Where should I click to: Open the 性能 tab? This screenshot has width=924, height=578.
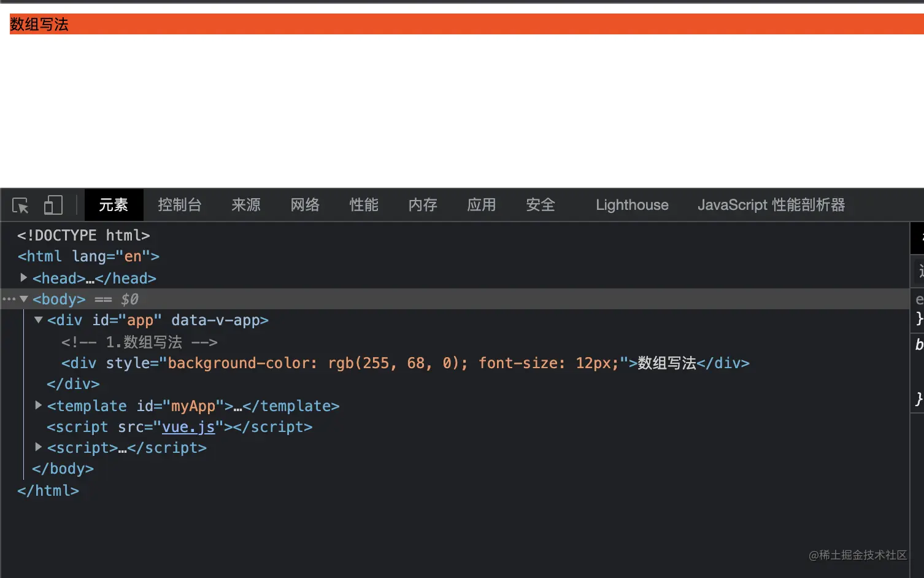tap(364, 205)
